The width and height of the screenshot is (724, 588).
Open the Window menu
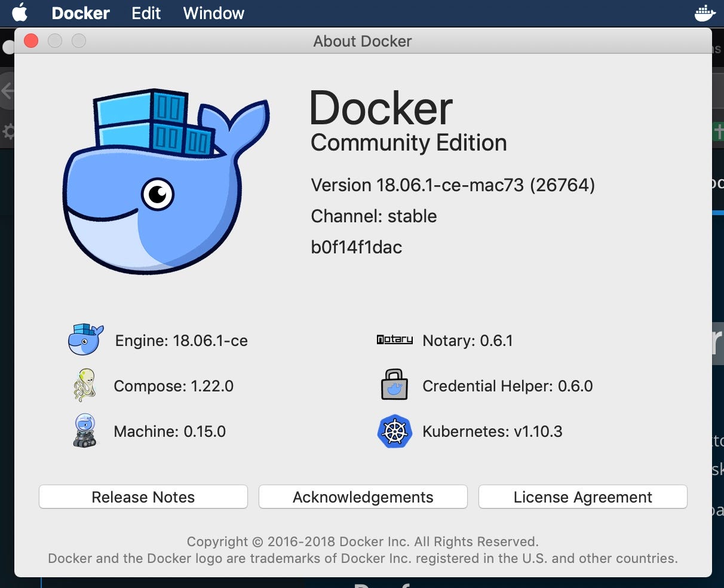tap(214, 13)
